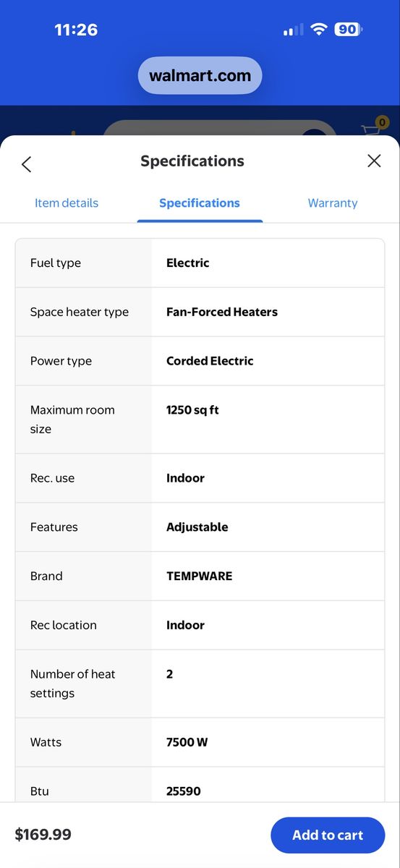This screenshot has height=868, width=400.
Task: Select the Maximum room size row
Action: click(x=200, y=420)
